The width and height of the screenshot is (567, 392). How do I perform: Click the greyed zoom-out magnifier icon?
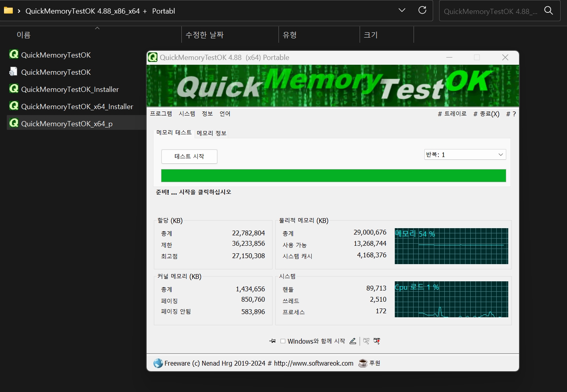tap(366, 341)
